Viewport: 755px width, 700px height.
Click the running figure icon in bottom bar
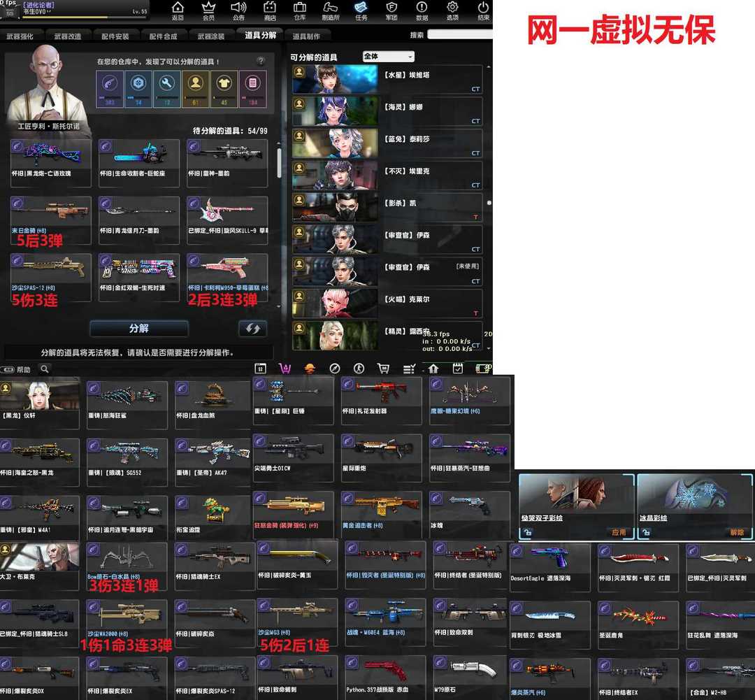point(359,369)
